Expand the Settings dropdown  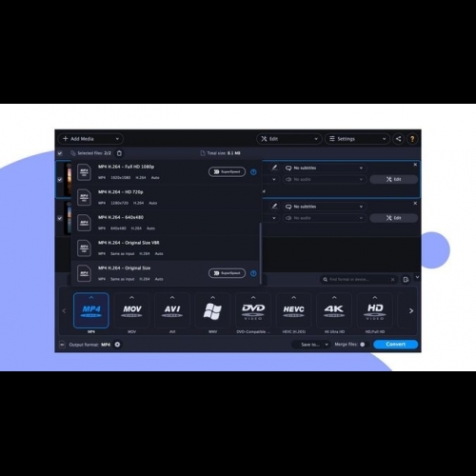point(358,139)
